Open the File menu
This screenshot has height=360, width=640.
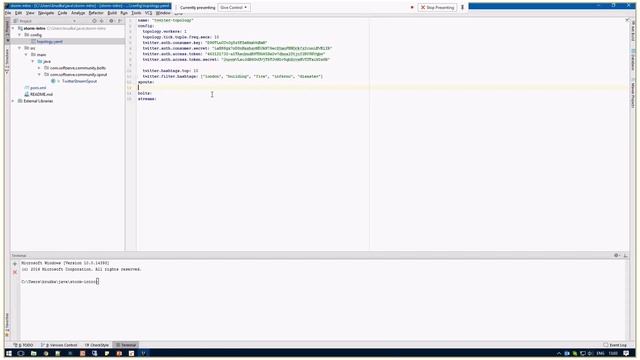[x=8, y=13]
